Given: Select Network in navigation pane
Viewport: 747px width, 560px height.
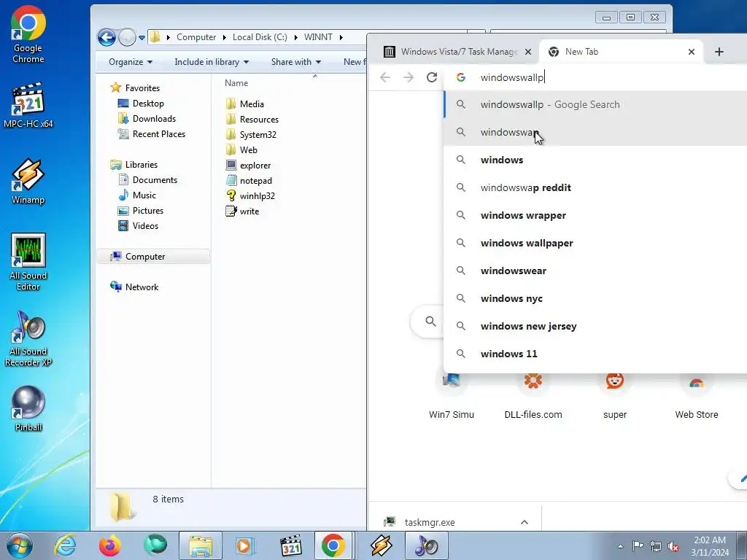Looking at the screenshot, I should pyautogui.click(x=134, y=287).
